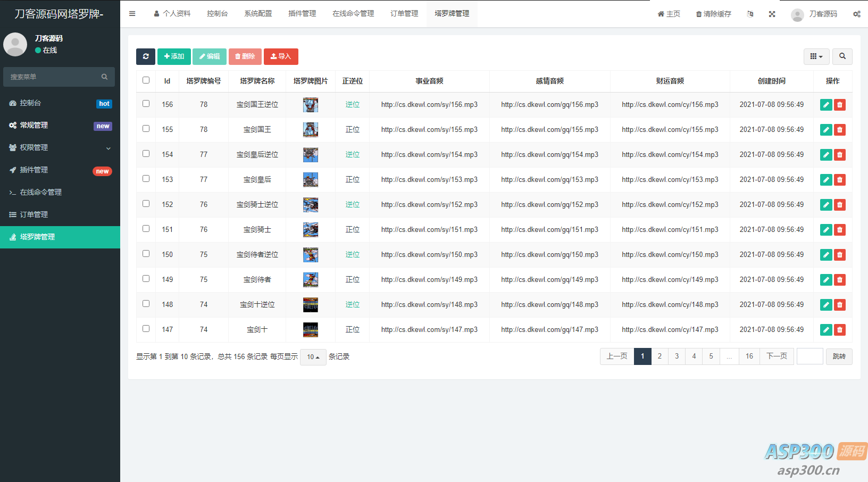Go to page 16 in pagination
The image size is (868, 482).
click(x=749, y=356)
